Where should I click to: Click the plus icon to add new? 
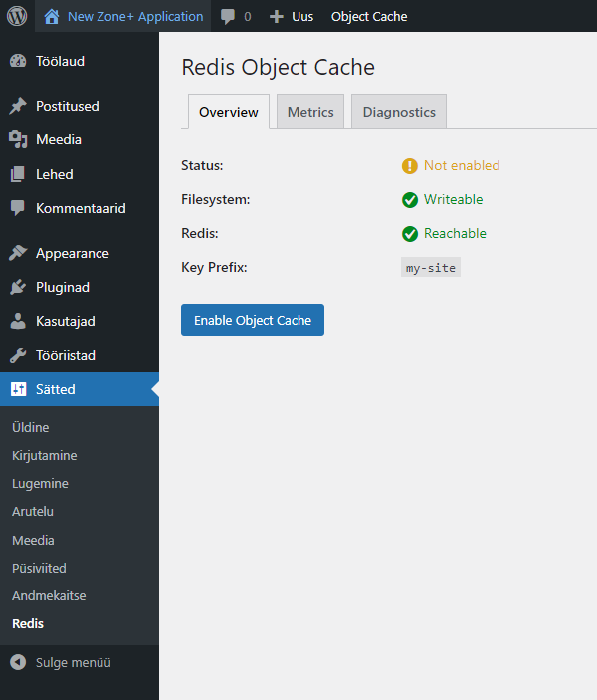click(277, 16)
